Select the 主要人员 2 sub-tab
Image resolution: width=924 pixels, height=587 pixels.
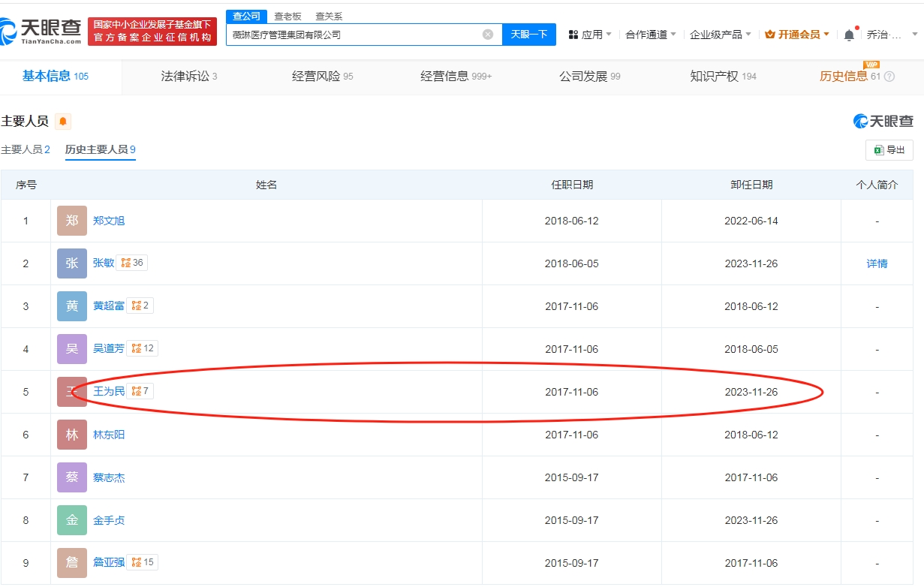point(26,149)
